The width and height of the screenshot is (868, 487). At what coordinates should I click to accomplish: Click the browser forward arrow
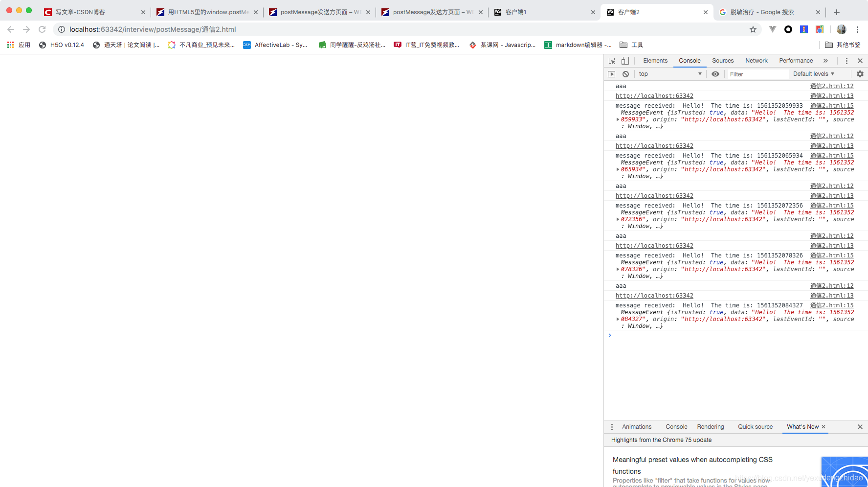tap(26, 29)
